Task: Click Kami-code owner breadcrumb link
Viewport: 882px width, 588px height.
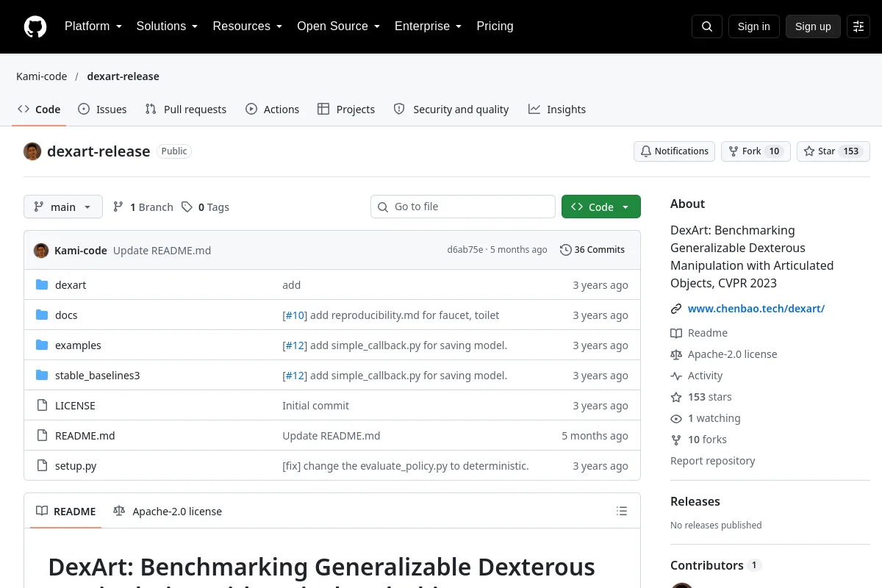Action: coord(42,76)
